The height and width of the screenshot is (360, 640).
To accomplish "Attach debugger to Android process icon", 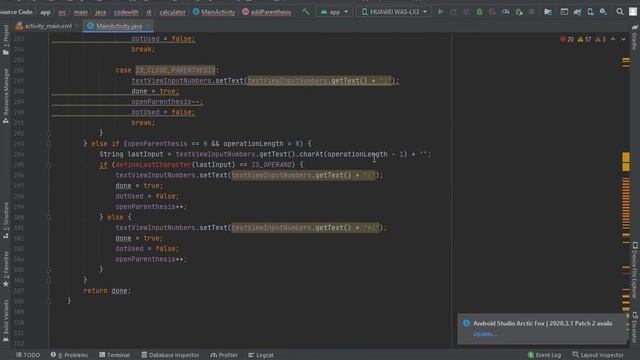I will 519,12.
